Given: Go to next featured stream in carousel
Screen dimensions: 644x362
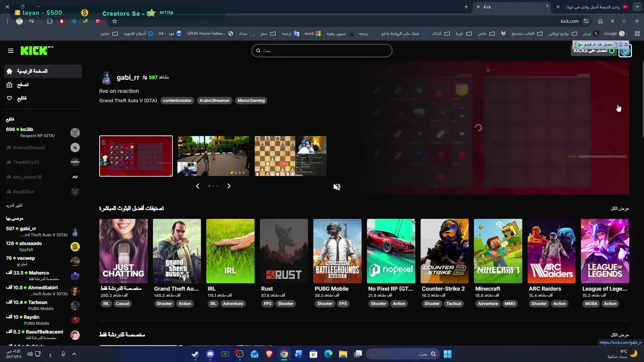Looking at the screenshot, I should point(229,186).
